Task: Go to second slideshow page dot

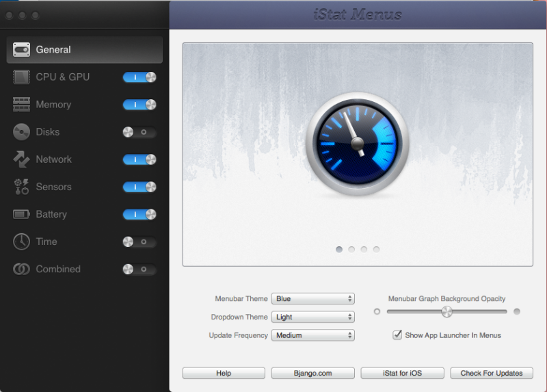Action: coord(351,249)
